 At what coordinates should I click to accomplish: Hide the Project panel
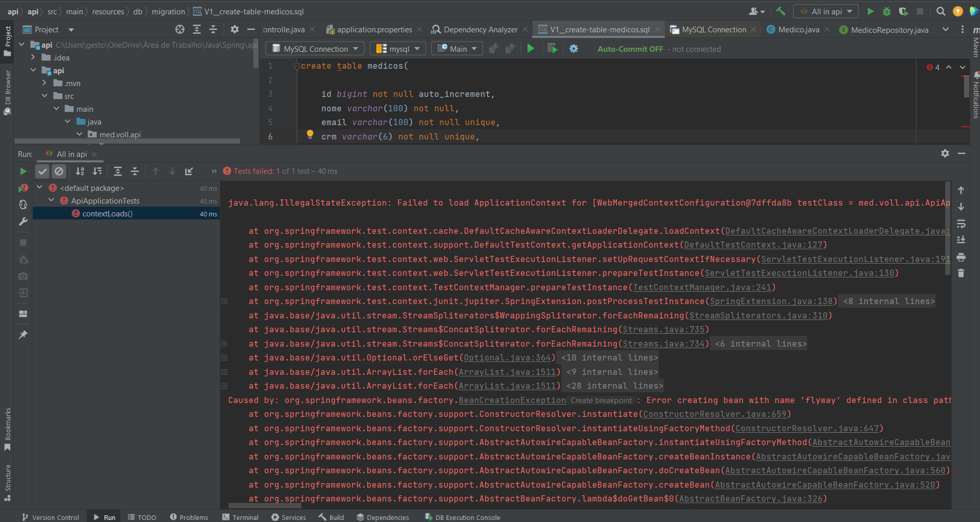click(251, 29)
